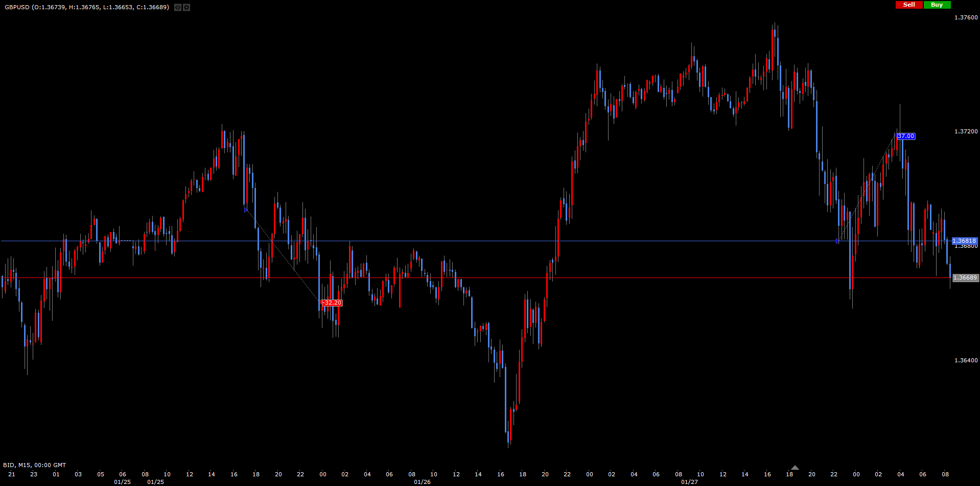Select the blue 37.00 trade result label

[906, 136]
